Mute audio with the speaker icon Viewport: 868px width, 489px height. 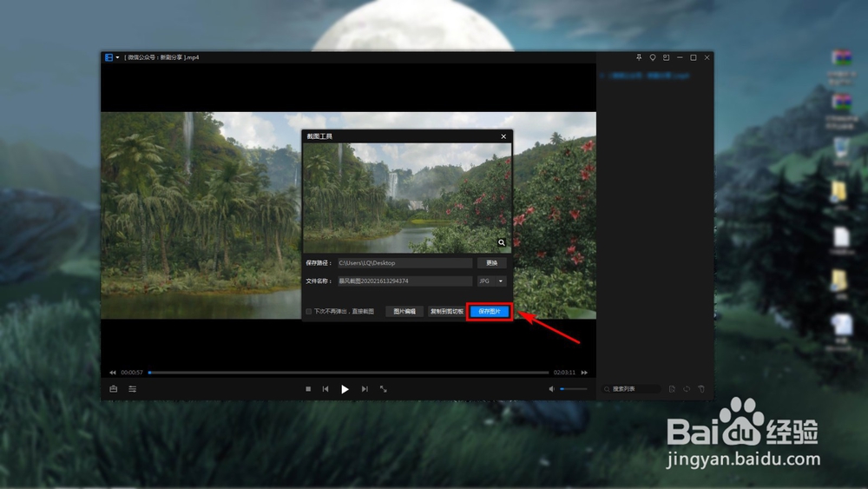coord(551,389)
